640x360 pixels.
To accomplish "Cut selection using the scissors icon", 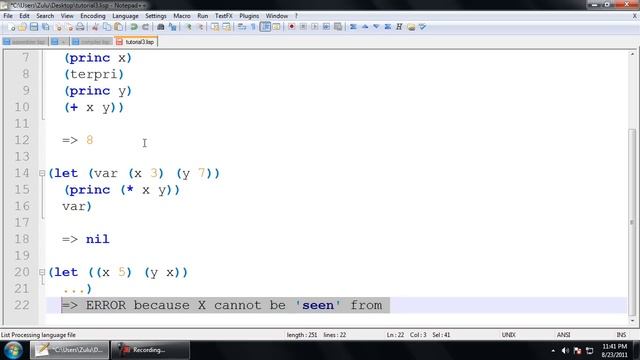I will coord(95,27).
